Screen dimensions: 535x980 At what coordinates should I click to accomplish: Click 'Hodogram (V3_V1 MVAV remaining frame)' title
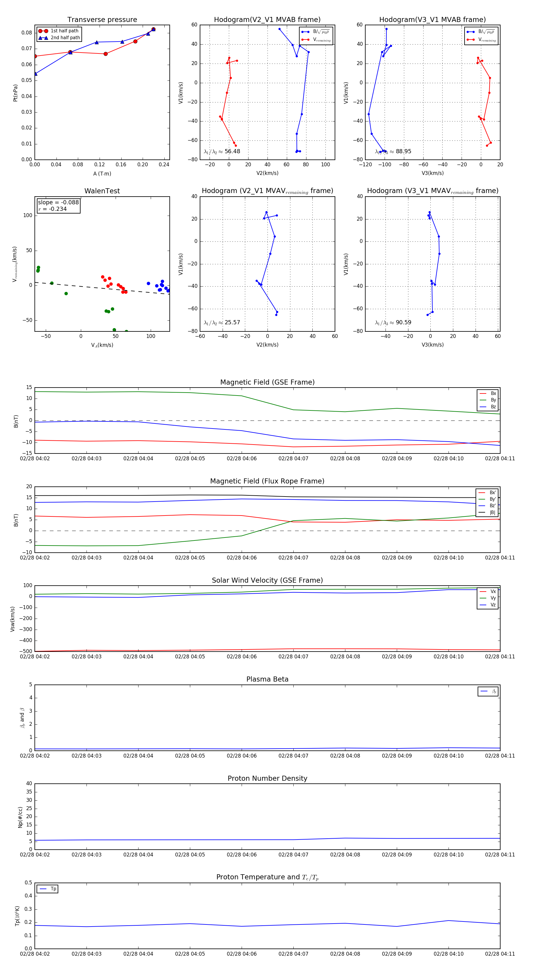(432, 191)
